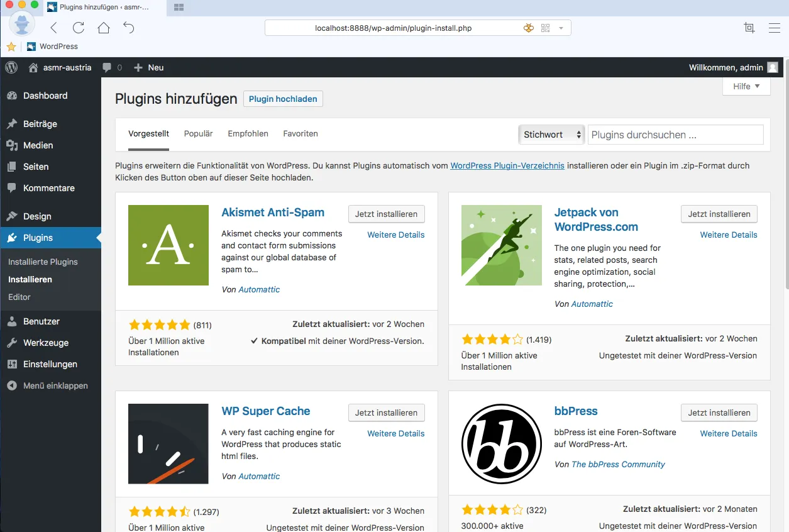The width and height of the screenshot is (789, 532).
Task: Open Design in sidebar
Action: tap(50, 216)
